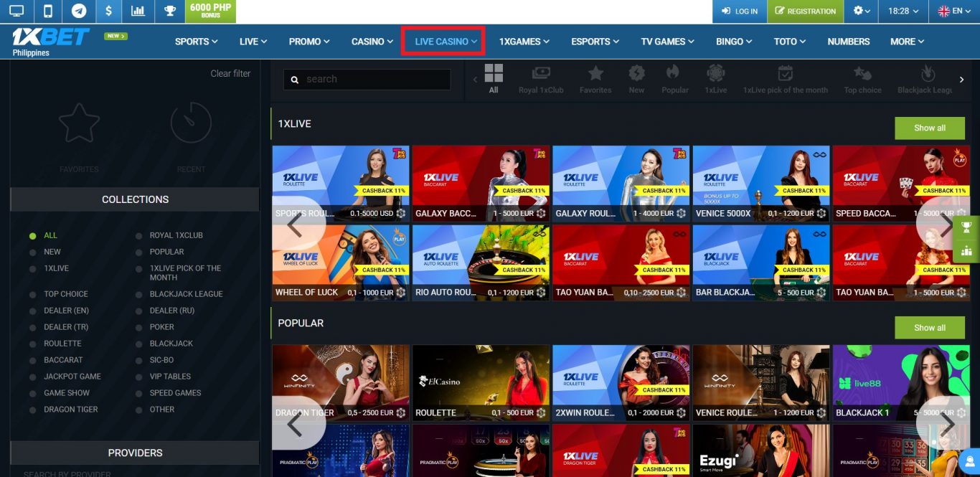
Task: Open the language selector dropdown
Action: [953, 11]
